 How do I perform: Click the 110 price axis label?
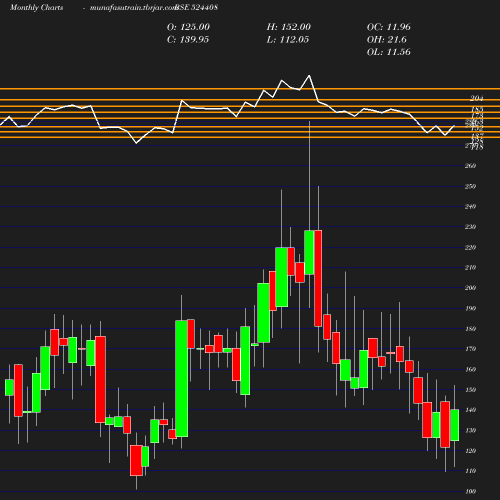pyautogui.click(x=470, y=471)
